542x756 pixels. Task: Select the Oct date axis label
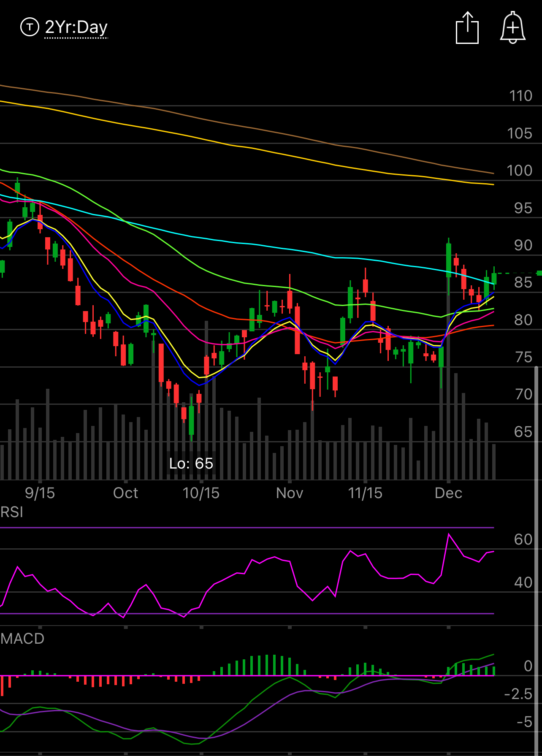[x=125, y=493]
